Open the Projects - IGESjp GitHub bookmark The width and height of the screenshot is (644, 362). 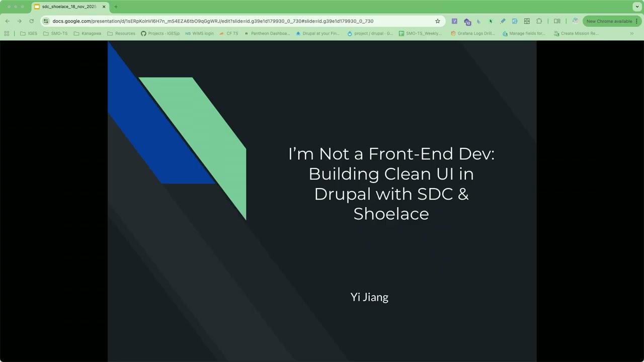click(x=160, y=34)
